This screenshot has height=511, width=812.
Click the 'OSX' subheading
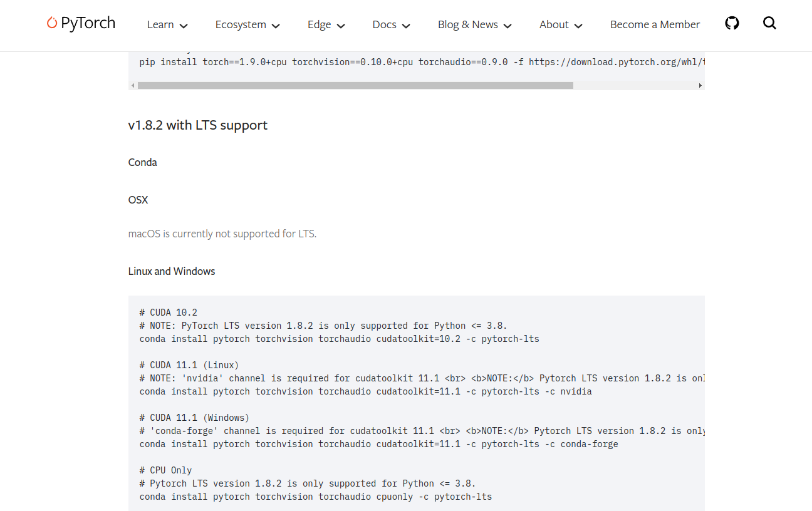[x=138, y=200]
